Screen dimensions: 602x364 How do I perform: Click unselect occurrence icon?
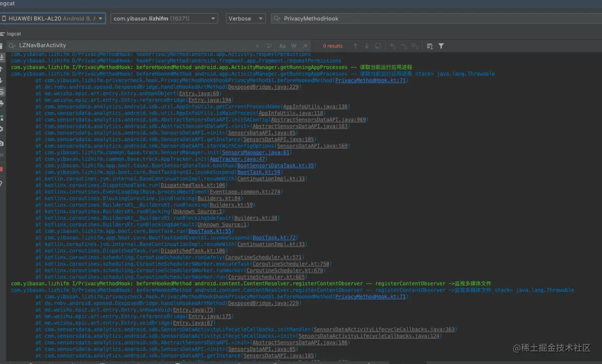tap(403, 46)
